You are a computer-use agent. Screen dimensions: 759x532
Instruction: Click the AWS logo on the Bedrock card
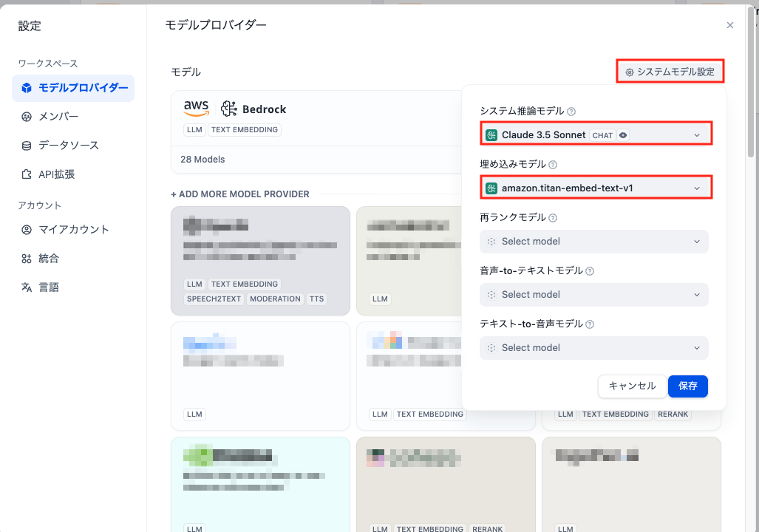point(196,109)
